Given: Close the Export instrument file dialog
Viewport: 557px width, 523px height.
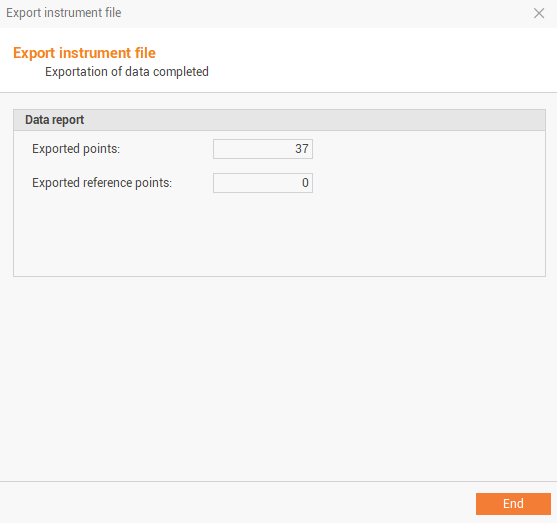Looking at the screenshot, I should coord(539,13).
